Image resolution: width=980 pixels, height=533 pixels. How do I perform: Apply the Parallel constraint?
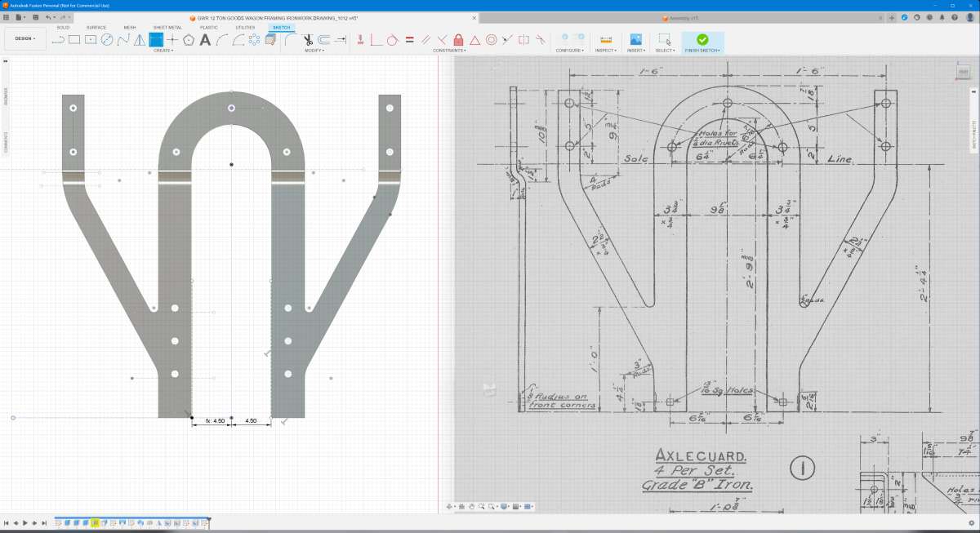pos(425,38)
